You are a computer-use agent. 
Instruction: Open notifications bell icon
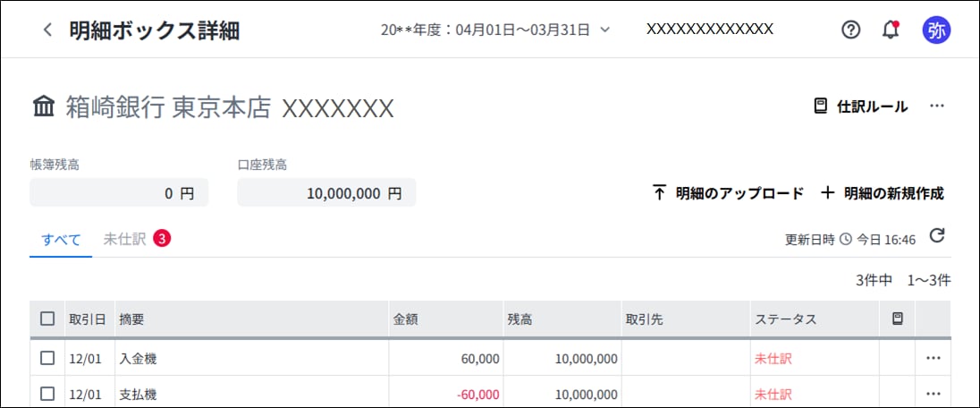[891, 30]
